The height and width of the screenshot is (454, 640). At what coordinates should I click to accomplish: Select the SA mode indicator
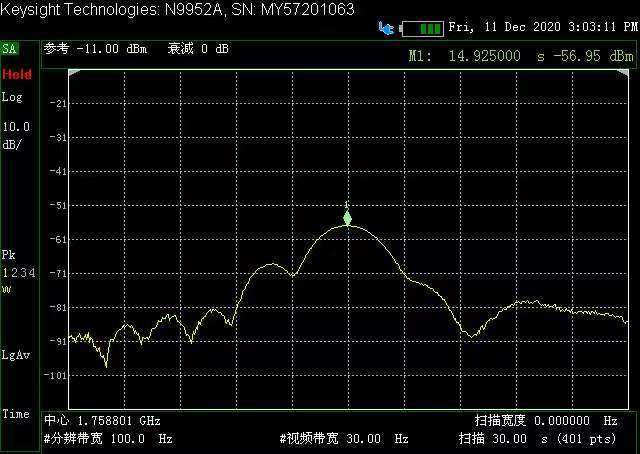pyautogui.click(x=10, y=48)
